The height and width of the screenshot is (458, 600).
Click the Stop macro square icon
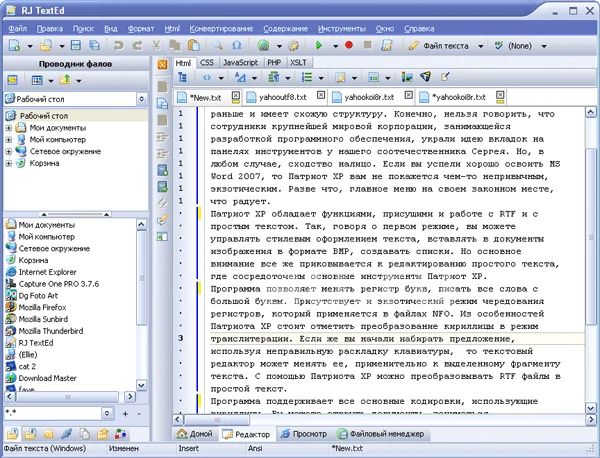pyautogui.click(x=367, y=45)
